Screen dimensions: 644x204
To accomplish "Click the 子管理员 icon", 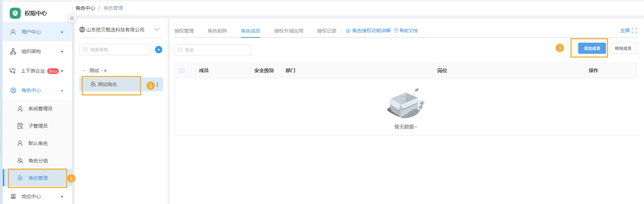I will tap(20, 126).
